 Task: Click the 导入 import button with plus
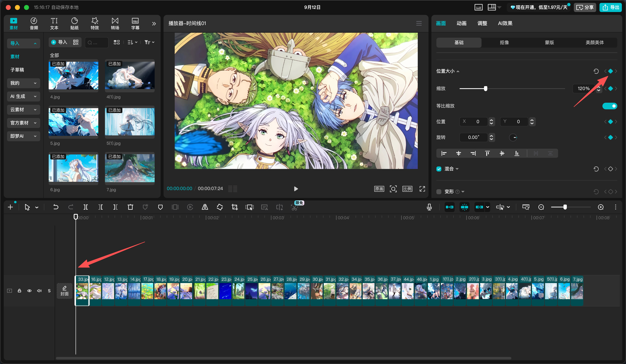coord(59,42)
